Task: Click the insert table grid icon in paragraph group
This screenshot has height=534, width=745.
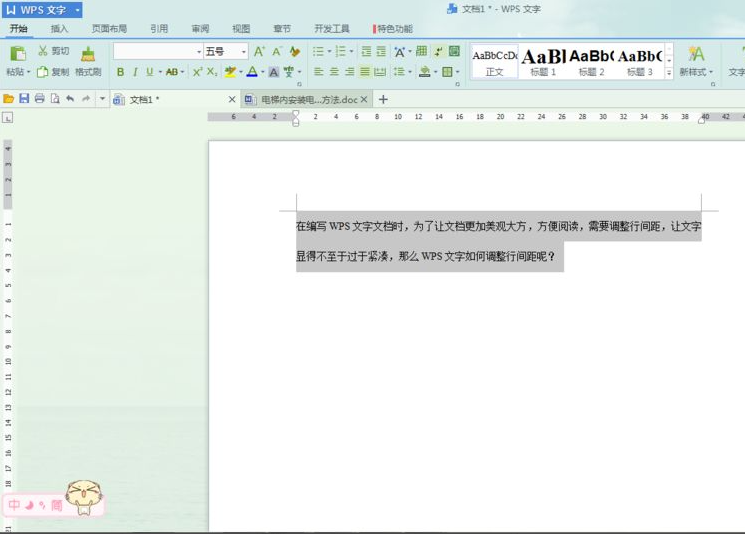Action: click(x=421, y=51)
